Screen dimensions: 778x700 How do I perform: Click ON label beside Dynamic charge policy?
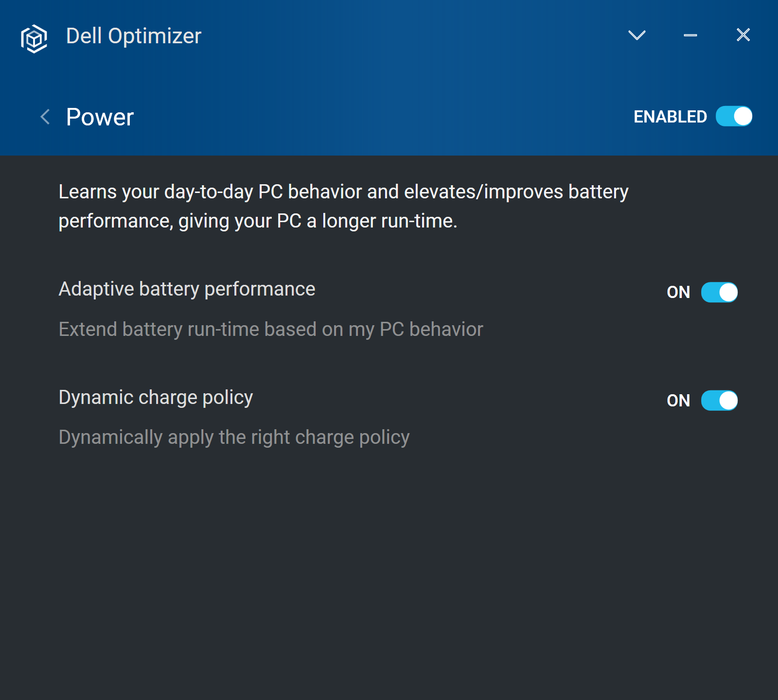pos(678,401)
